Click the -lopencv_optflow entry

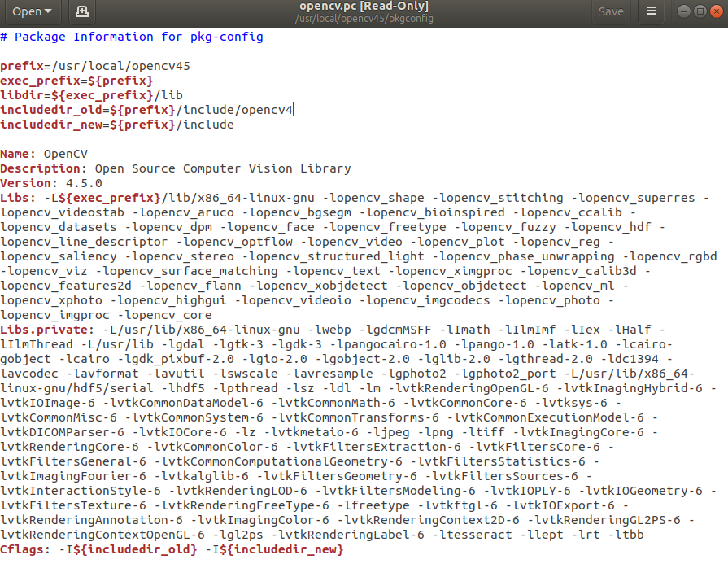(234, 242)
